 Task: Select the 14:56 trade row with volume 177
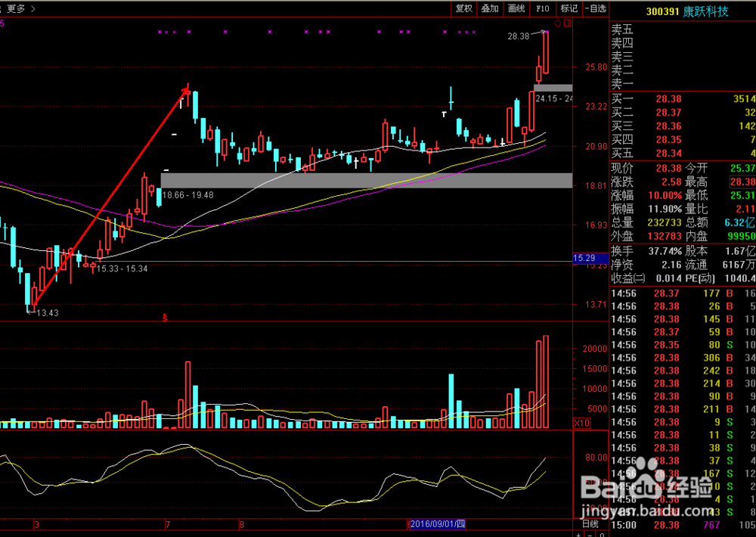coord(683,293)
